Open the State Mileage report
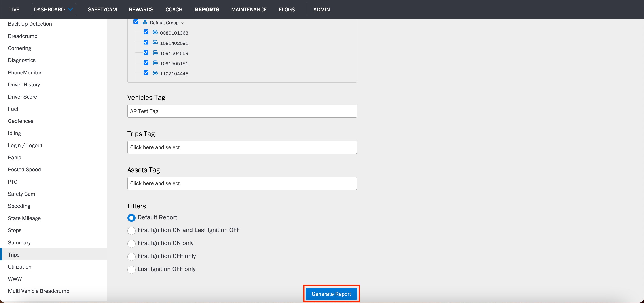Viewport: 644px width, 303px height. [24, 218]
